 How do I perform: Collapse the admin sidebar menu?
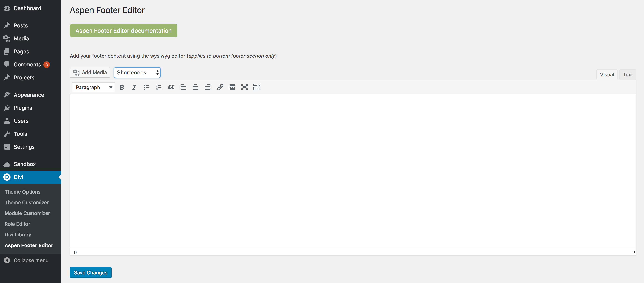30,260
